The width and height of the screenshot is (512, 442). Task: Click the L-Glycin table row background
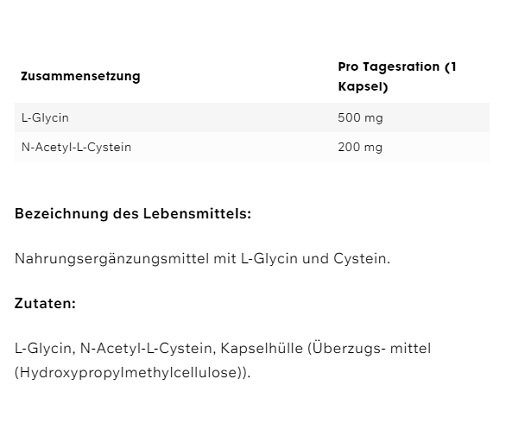tap(252, 118)
